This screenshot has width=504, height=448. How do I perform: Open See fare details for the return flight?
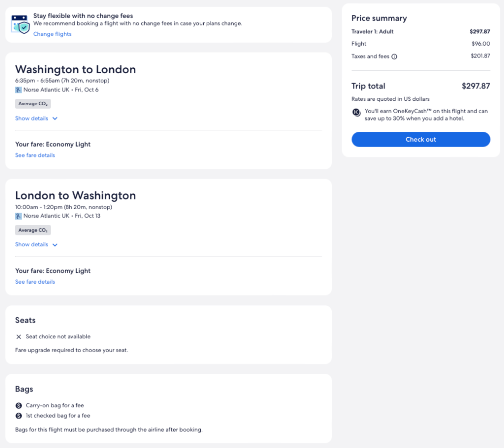(35, 282)
